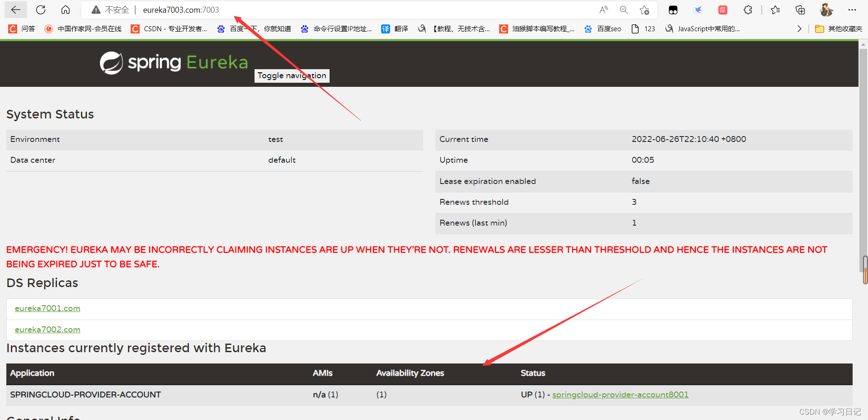Click the Data center value default

[282, 160]
